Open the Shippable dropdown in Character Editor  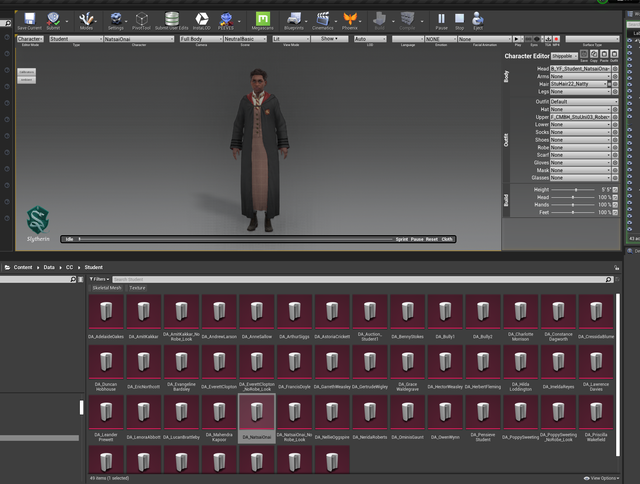(x=564, y=56)
